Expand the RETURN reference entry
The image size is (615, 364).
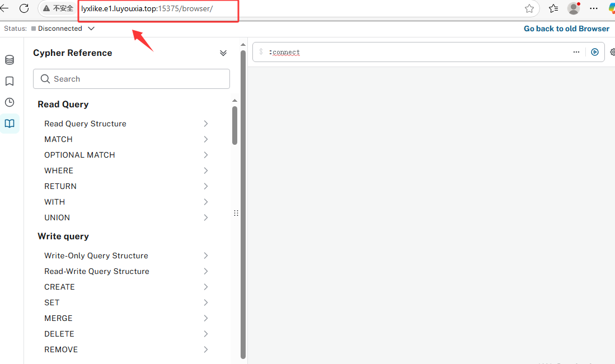coord(126,187)
